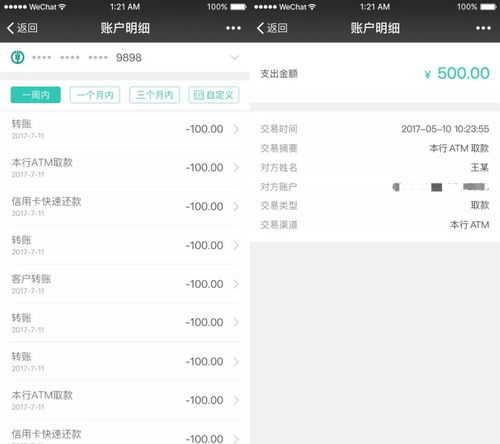Click the blurred 对方账户 account number
Screen dimensions: 500x444
tap(441, 187)
